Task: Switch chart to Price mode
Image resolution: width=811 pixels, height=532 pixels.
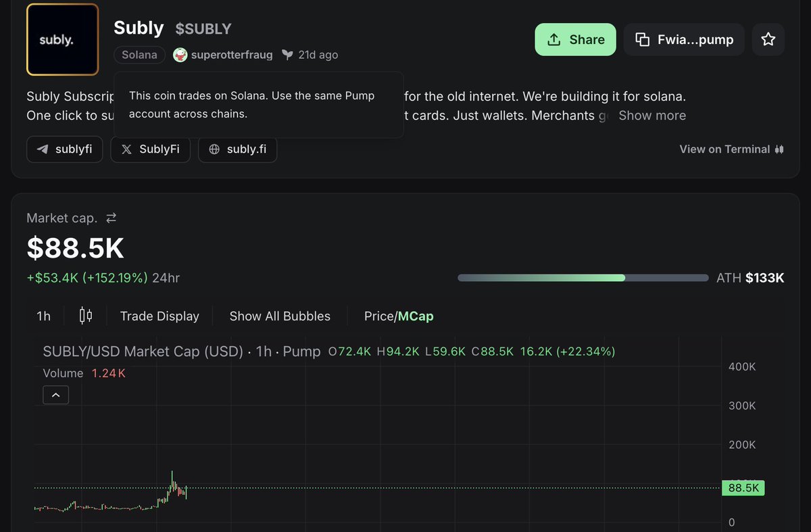Action: pyautogui.click(x=378, y=316)
